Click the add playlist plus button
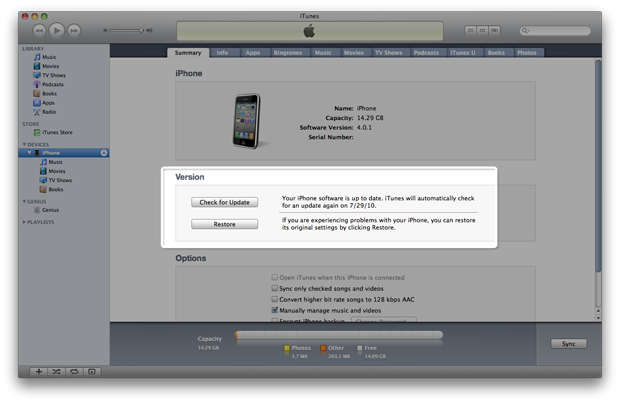Viewport: 620px width, 403px height. [39, 371]
